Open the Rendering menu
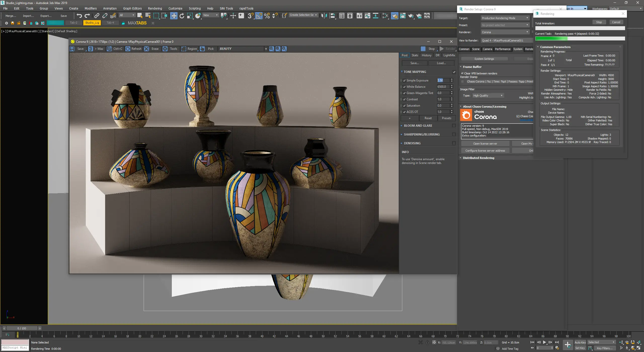 point(155,8)
